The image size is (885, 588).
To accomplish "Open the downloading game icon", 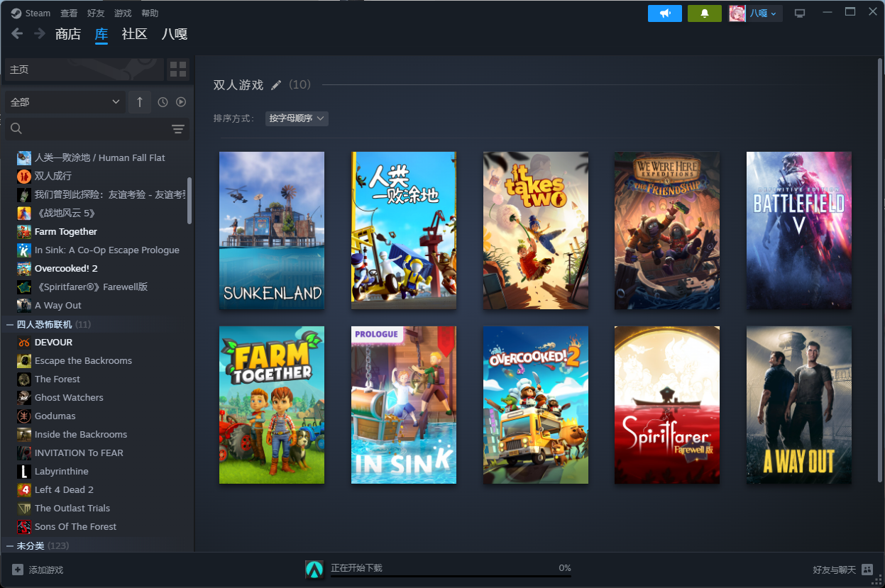I will [314, 570].
